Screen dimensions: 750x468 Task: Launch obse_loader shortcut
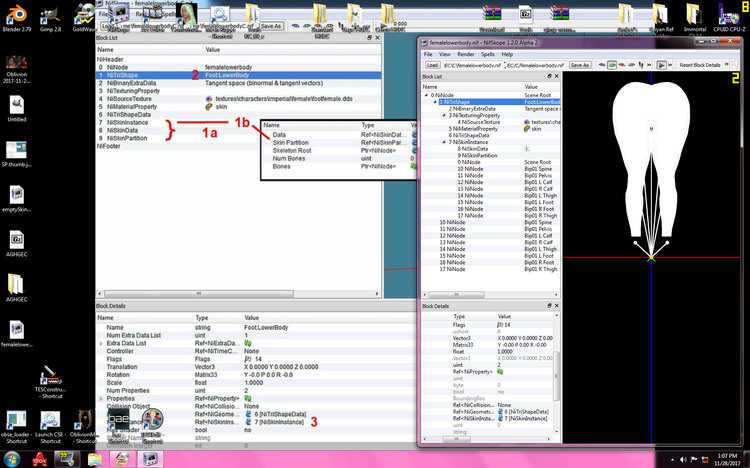(x=16, y=427)
